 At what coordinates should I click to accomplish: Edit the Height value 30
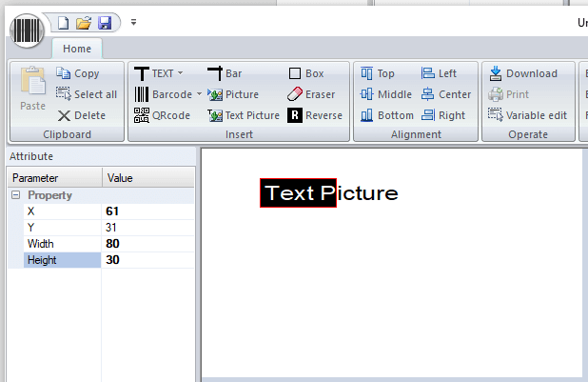[x=147, y=259]
